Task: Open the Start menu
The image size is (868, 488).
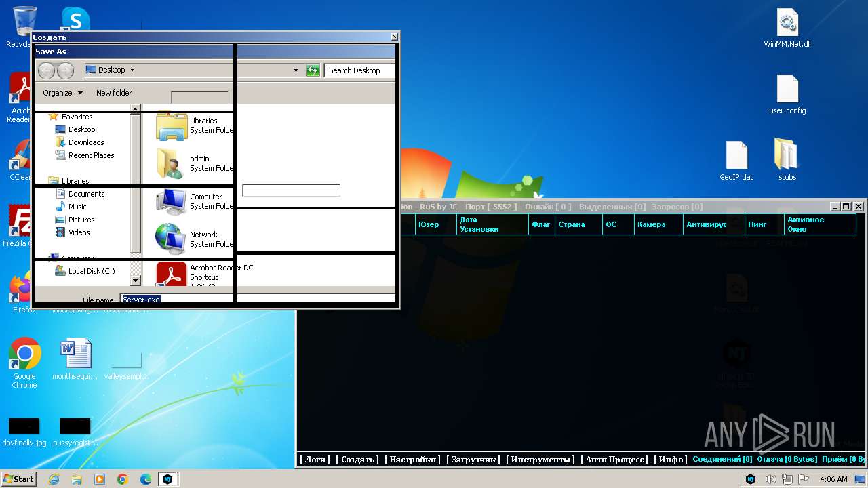Action: pyautogui.click(x=18, y=479)
